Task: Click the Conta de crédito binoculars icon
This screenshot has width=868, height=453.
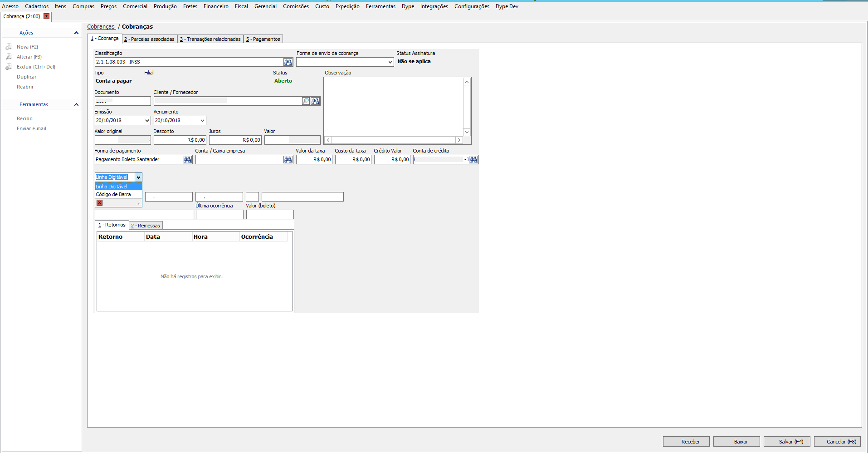Action: click(x=473, y=160)
